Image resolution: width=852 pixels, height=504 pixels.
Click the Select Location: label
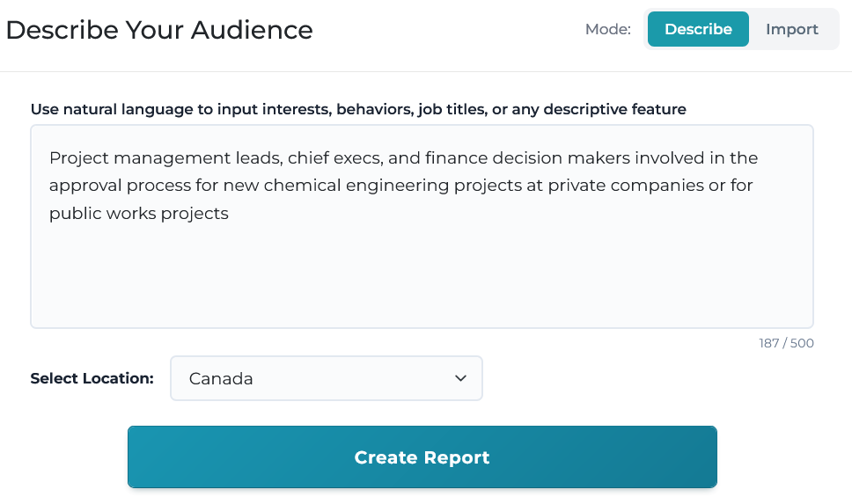(92, 378)
